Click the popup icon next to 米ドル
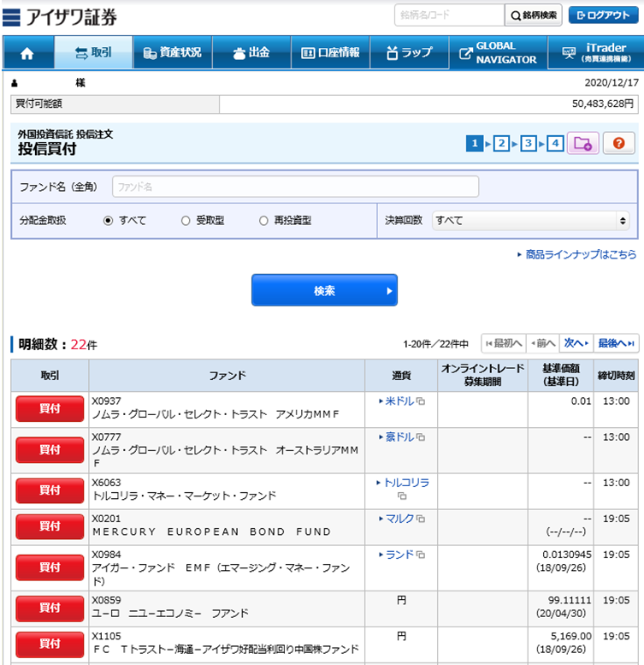The image size is (644, 665). [421, 401]
